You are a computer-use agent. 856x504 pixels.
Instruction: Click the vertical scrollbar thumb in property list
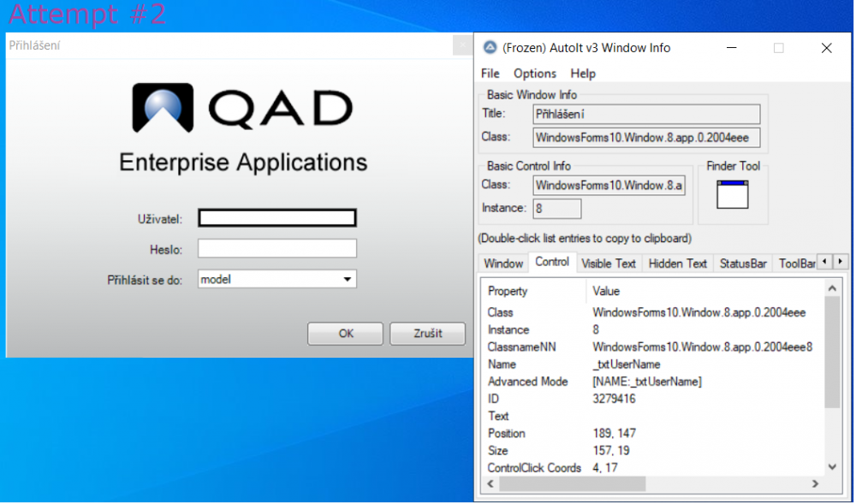[832, 353]
